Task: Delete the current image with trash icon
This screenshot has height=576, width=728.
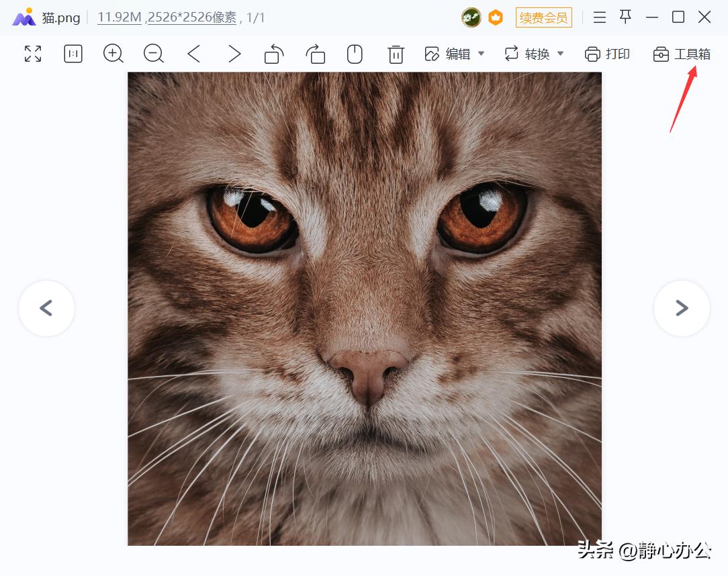Action: point(396,54)
